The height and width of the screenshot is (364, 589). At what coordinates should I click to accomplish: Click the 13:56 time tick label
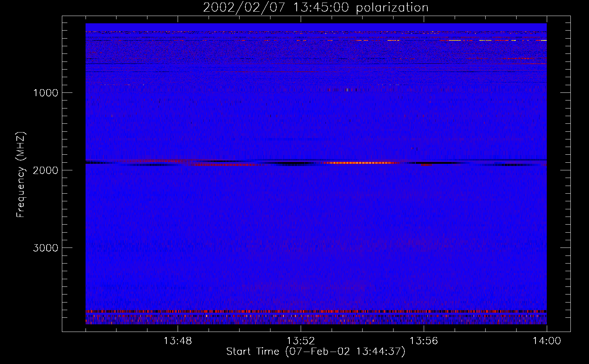[424, 341]
